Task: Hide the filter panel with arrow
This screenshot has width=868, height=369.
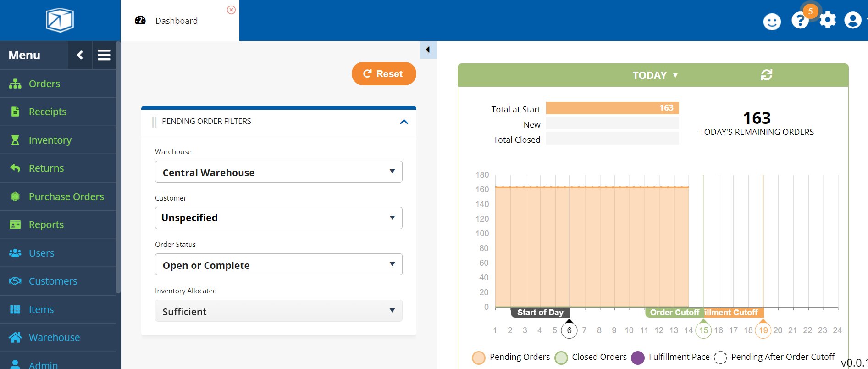Action: 428,50
